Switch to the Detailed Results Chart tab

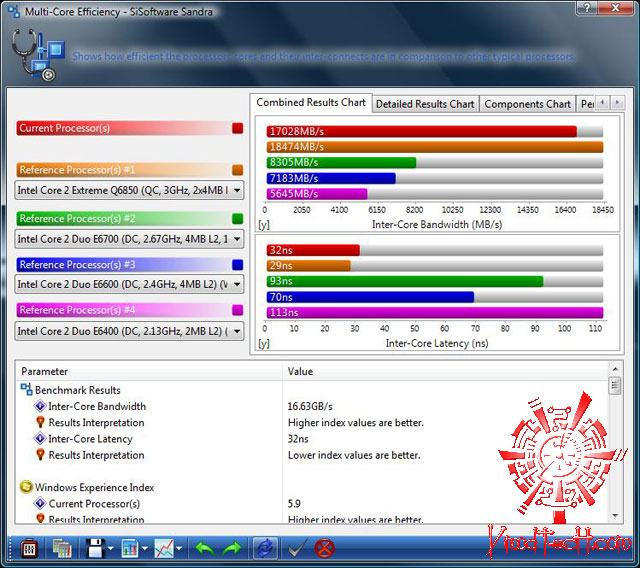click(x=425, y=104)
